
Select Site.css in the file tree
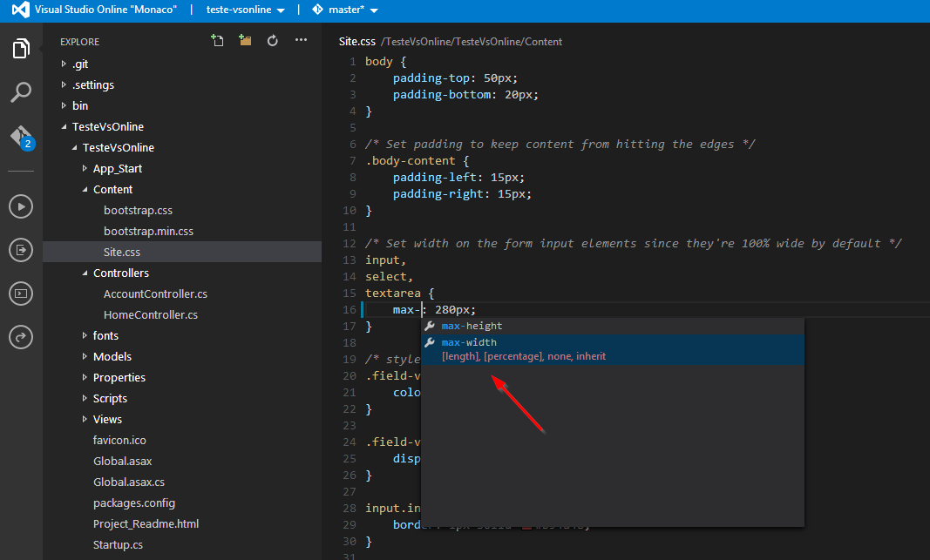(182, 252)
